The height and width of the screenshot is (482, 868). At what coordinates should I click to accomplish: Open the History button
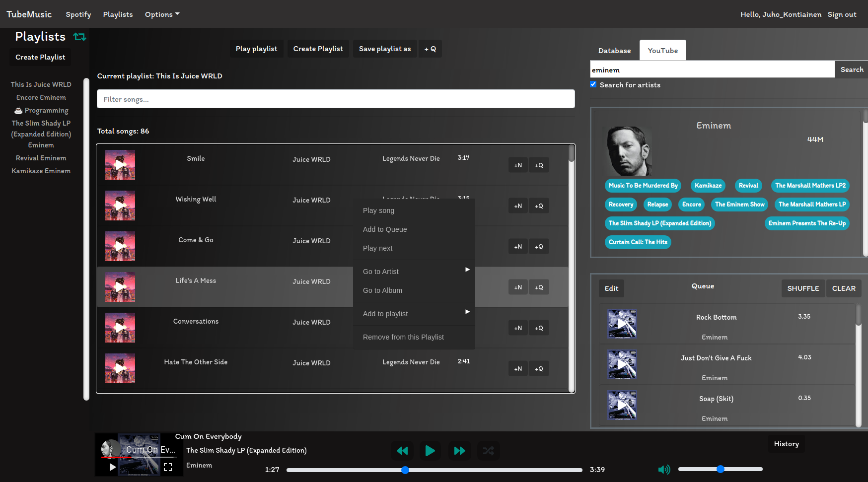click(786, 444)
